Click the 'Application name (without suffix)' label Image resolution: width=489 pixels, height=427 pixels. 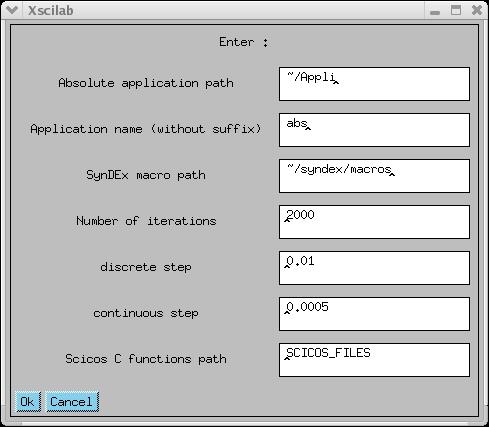(146, 129)
